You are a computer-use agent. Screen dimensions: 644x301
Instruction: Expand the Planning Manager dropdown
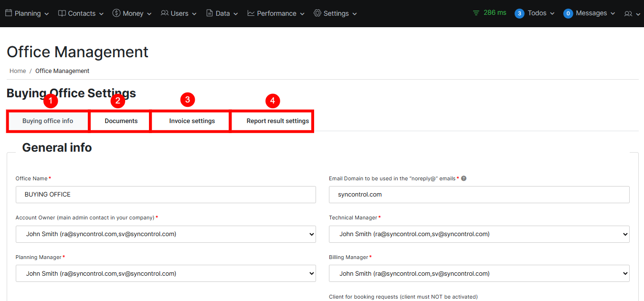pyautogui.click(x=166, y=274)
